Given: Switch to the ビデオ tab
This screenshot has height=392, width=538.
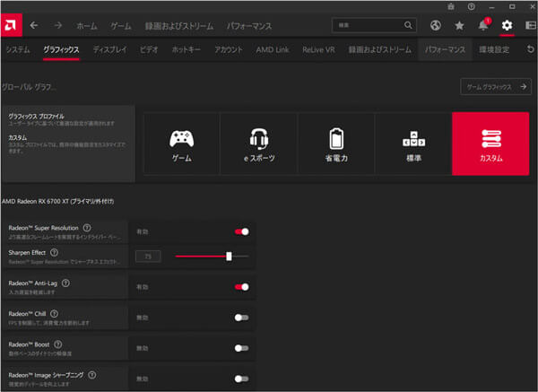Looking at the screenshot, I should (149, 49).
